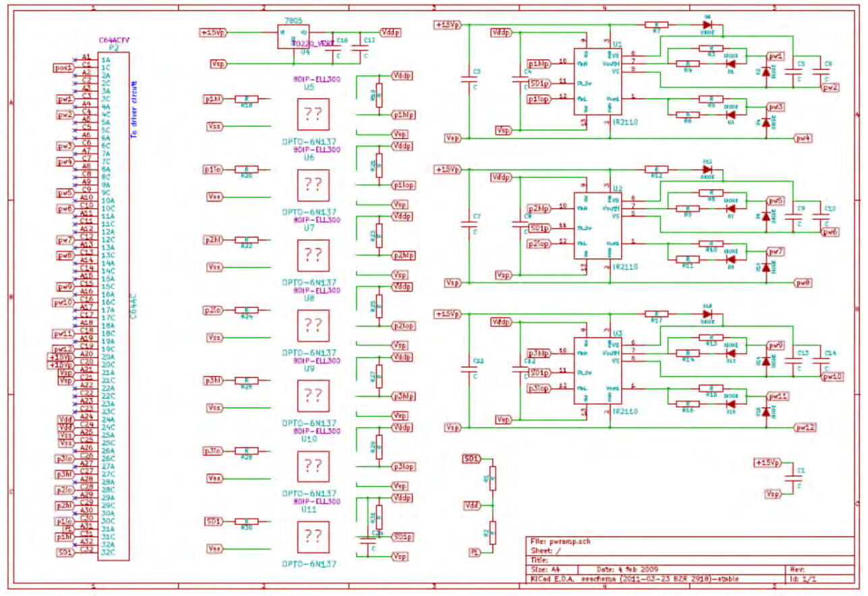This screenshot has height=596, width=868.
Task: Click the pos1 label on connector P2
Action: click(x=63, y=68)
